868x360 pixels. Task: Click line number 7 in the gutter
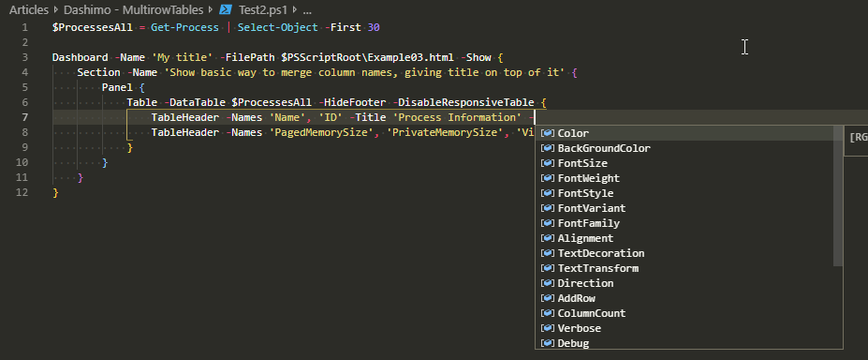(x=25, y=117)
